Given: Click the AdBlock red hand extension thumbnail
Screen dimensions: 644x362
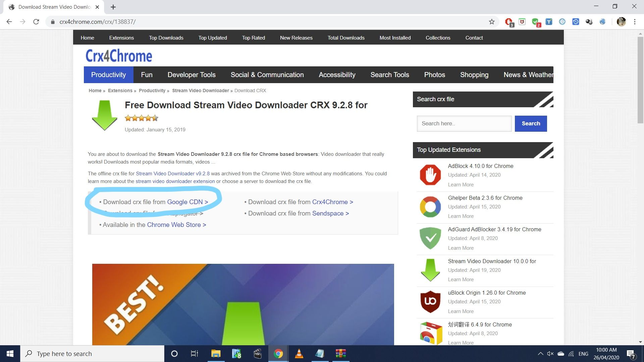Looking at the screenshot, I should [x=430, y=175].
